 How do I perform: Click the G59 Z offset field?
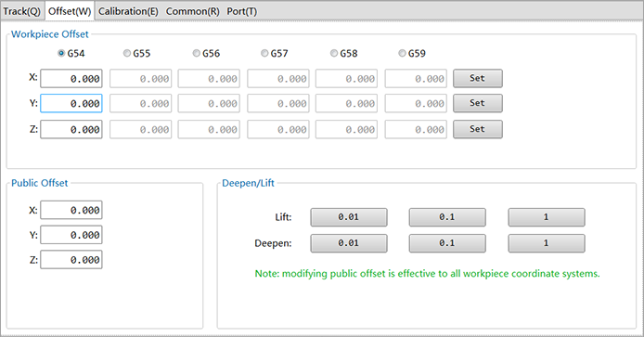[416, 129]
